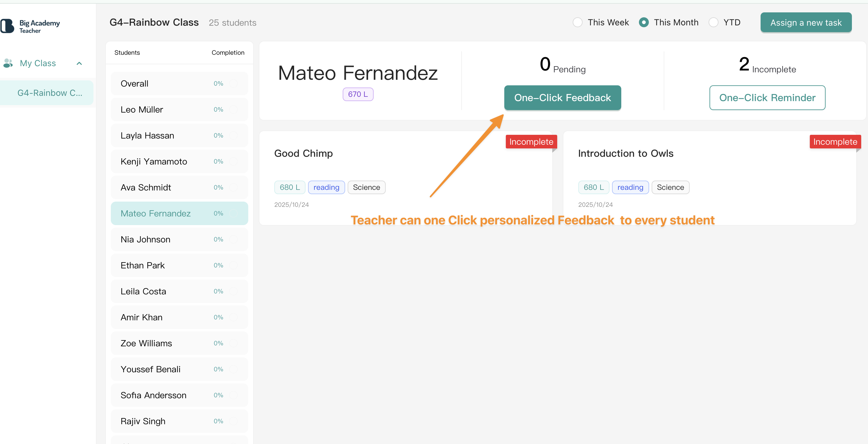The height and width of the screenshot is (444, 868).
Task: Send a One-Click Reminder
Action: 767,98
